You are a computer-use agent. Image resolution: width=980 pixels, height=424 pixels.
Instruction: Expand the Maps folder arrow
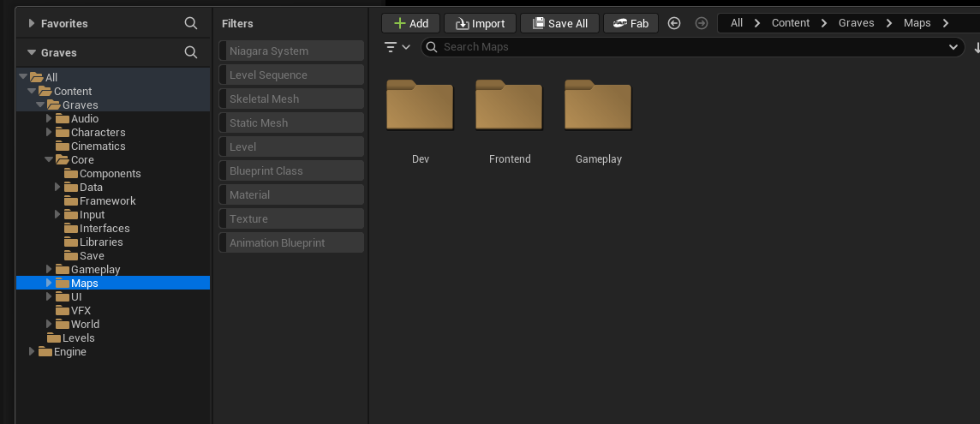(50, 283)
